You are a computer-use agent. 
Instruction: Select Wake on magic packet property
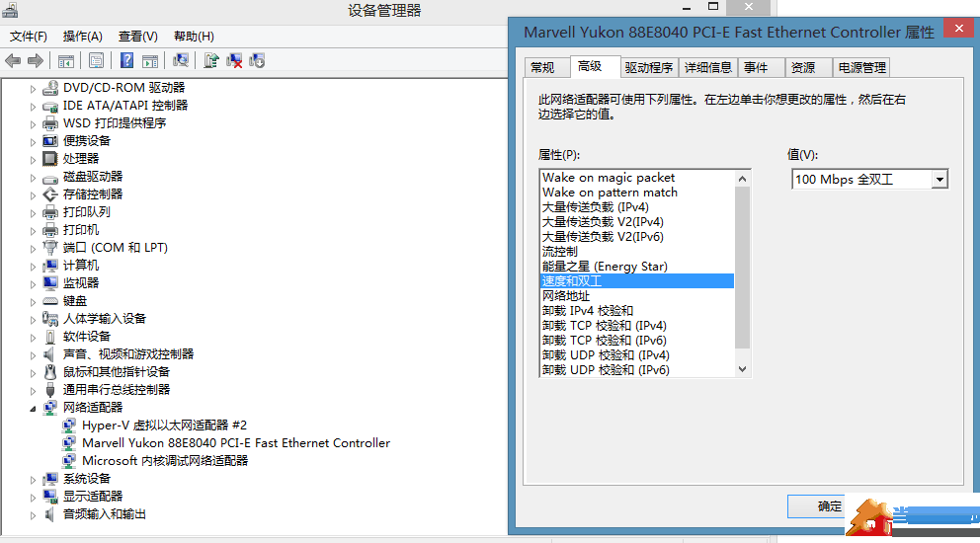point(609,178)
